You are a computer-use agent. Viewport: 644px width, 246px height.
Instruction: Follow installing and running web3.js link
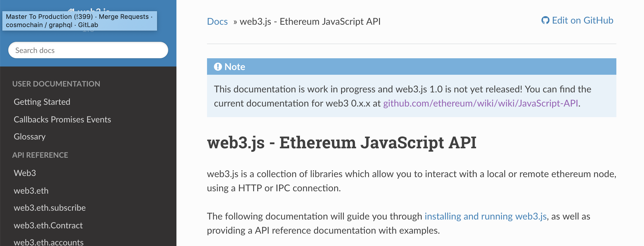[485, 216]
